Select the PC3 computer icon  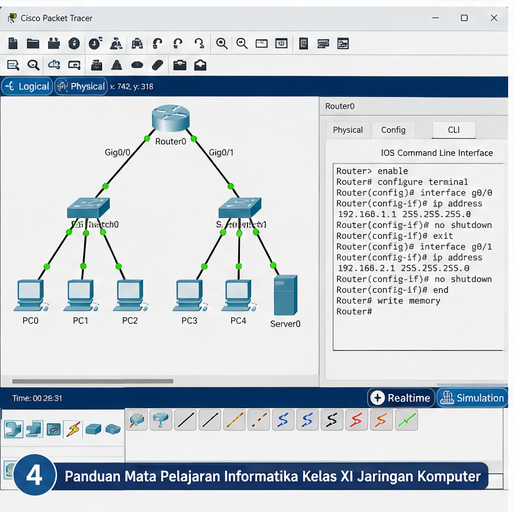click(190, 296)
